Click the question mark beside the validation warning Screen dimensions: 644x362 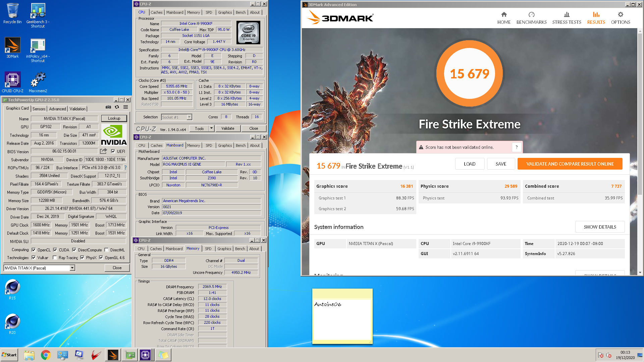517,147
